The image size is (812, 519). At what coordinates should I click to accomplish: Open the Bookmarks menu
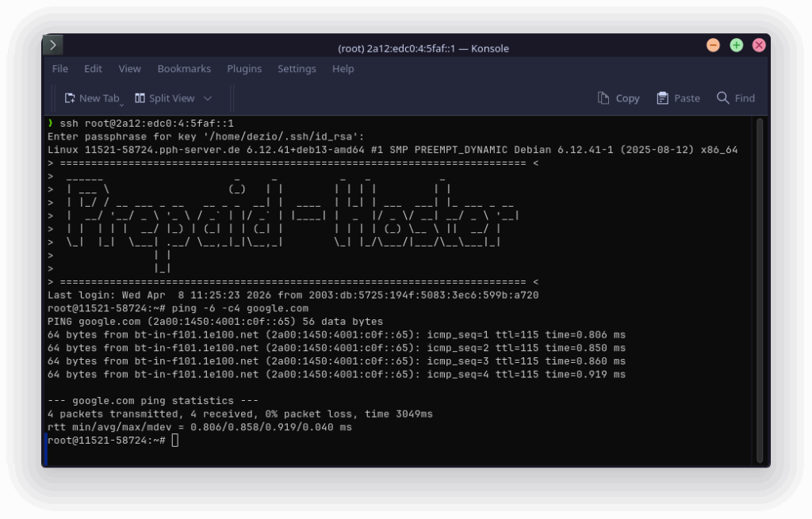(x=184, y=69)
